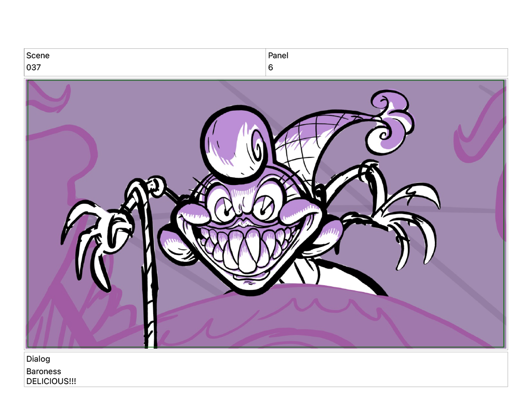
Task: Click the DELICIOUS!!! dialog line
Action: pyautogui.click(x=51, y=381)
